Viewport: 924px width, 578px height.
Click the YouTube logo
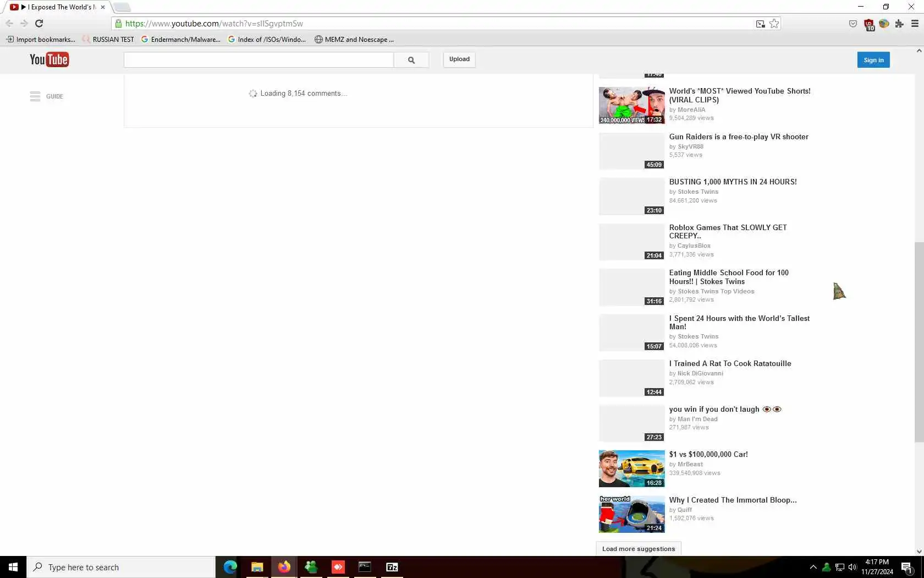[x=49, y=59]
